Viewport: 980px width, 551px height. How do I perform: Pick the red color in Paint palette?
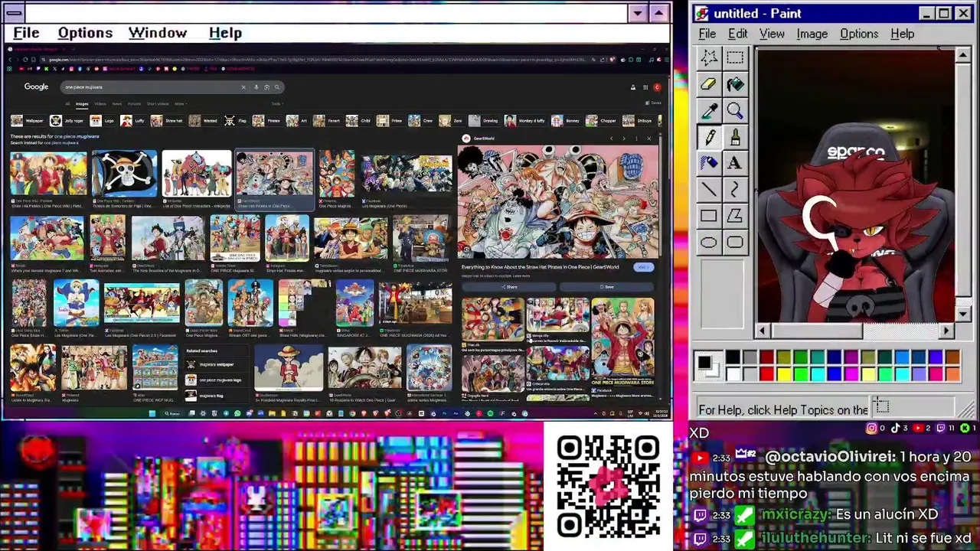click(767, 374)
